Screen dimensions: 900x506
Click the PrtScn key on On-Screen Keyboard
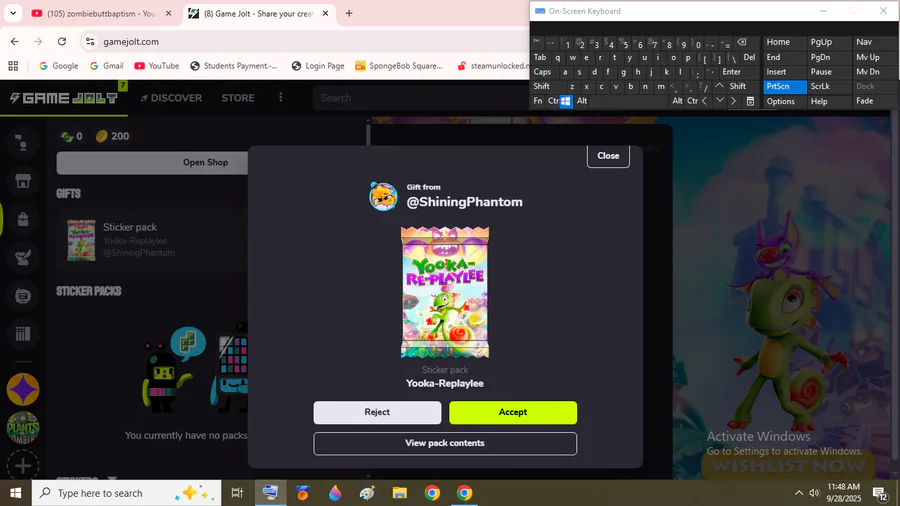click(785, 86)
